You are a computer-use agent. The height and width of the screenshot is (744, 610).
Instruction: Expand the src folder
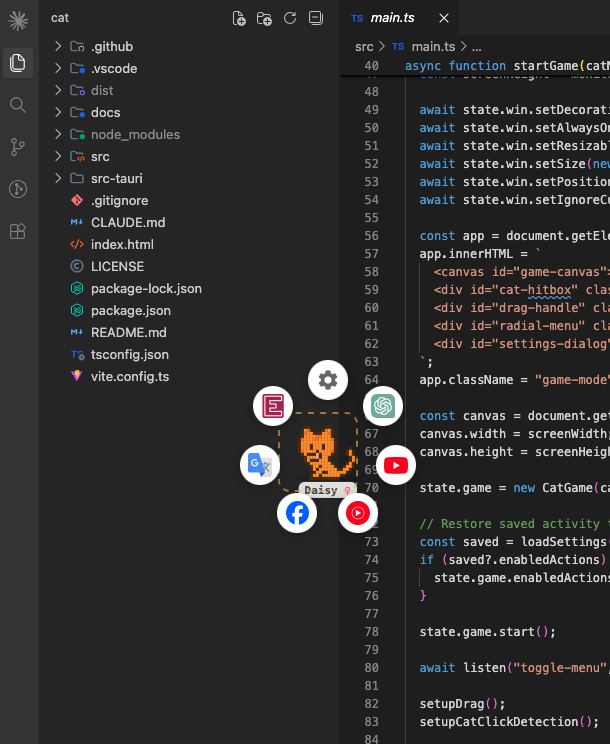pyautogui.click(x=190, y=157)
